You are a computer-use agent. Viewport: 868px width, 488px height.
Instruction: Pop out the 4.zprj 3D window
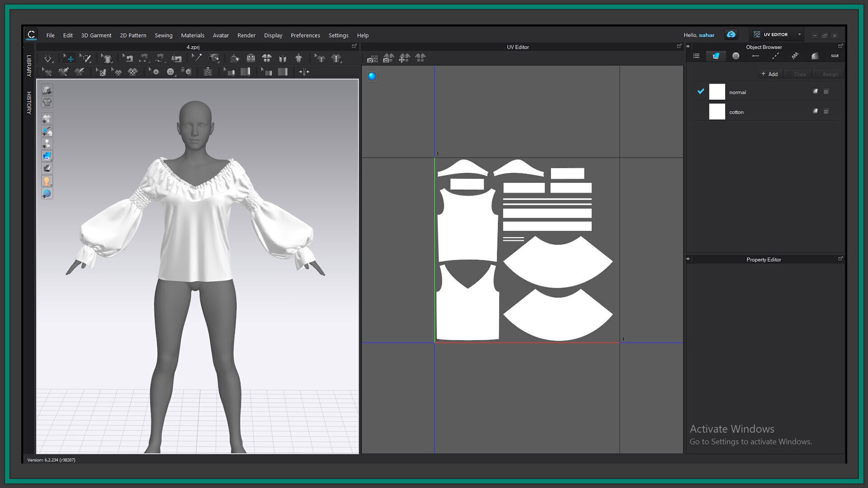[x=354, y=46]
